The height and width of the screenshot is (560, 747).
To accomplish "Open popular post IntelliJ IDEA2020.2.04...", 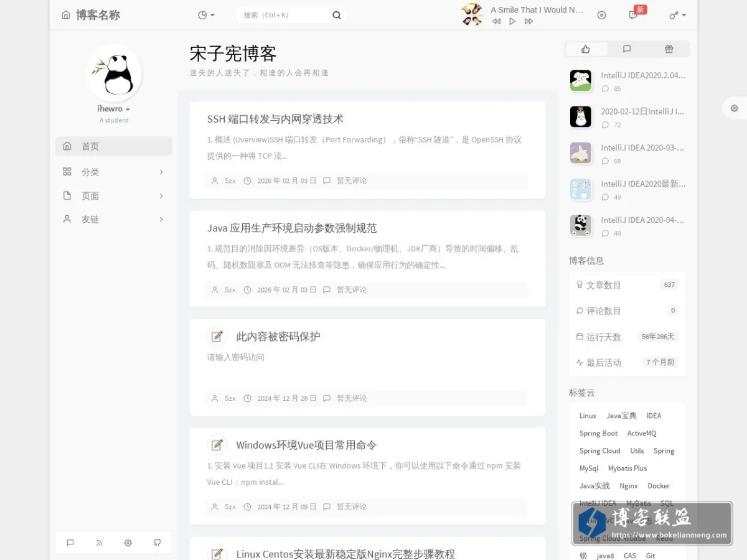I will [x=642, y=75].
